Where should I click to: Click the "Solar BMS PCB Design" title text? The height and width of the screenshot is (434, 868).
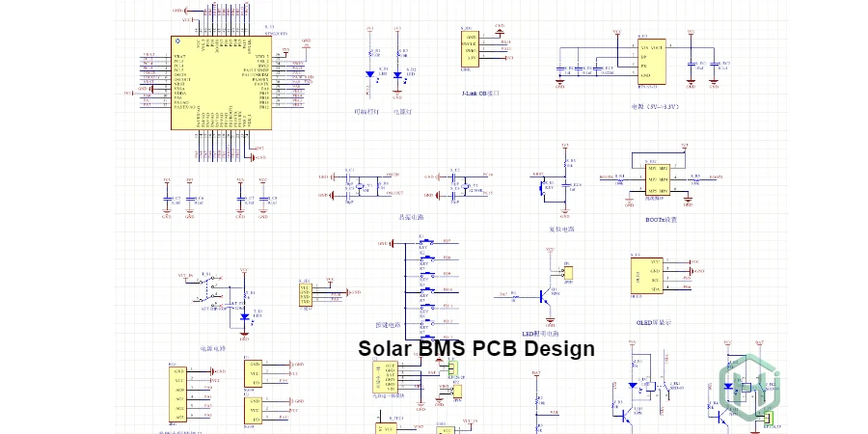click(x=476, y=349)
